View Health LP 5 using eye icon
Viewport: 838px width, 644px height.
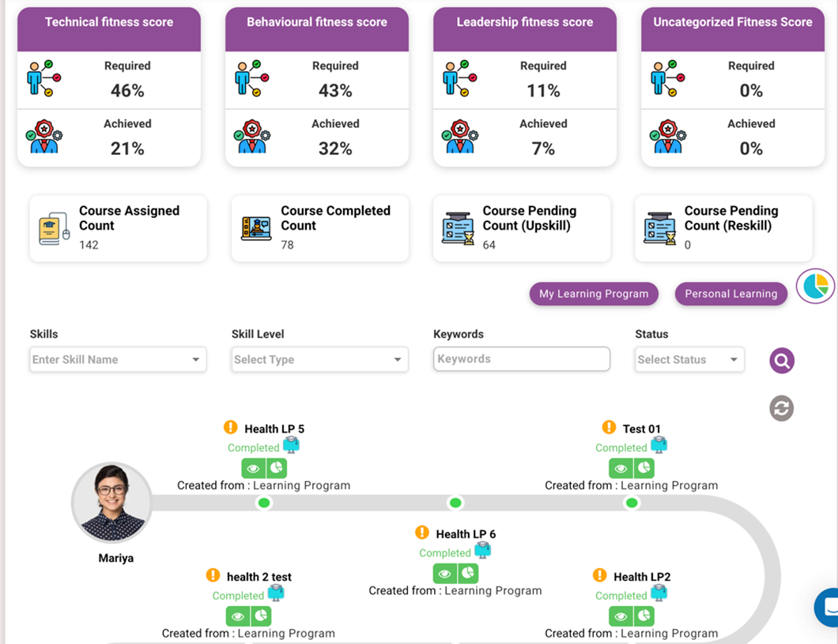[253, 469]
